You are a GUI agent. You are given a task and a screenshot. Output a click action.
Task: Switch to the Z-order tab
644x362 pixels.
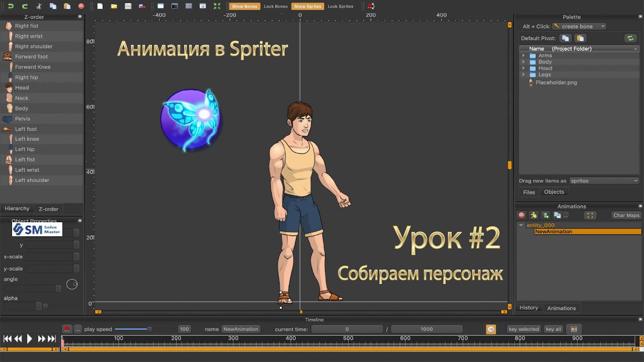[x=49, y=209]
